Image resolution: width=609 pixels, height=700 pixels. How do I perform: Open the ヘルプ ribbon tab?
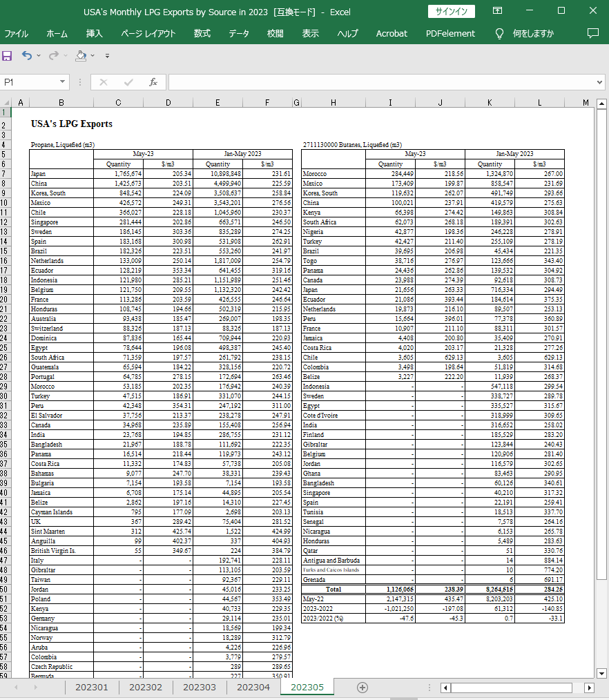click(x=348, y=34)
